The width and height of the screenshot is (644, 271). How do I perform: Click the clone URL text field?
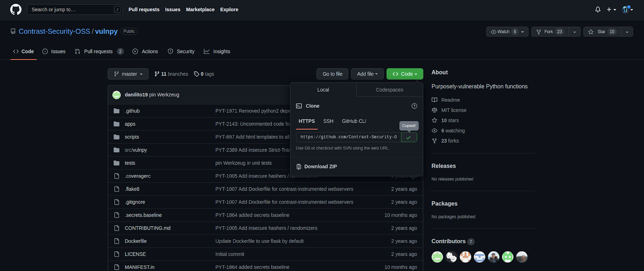pos(349,137)
